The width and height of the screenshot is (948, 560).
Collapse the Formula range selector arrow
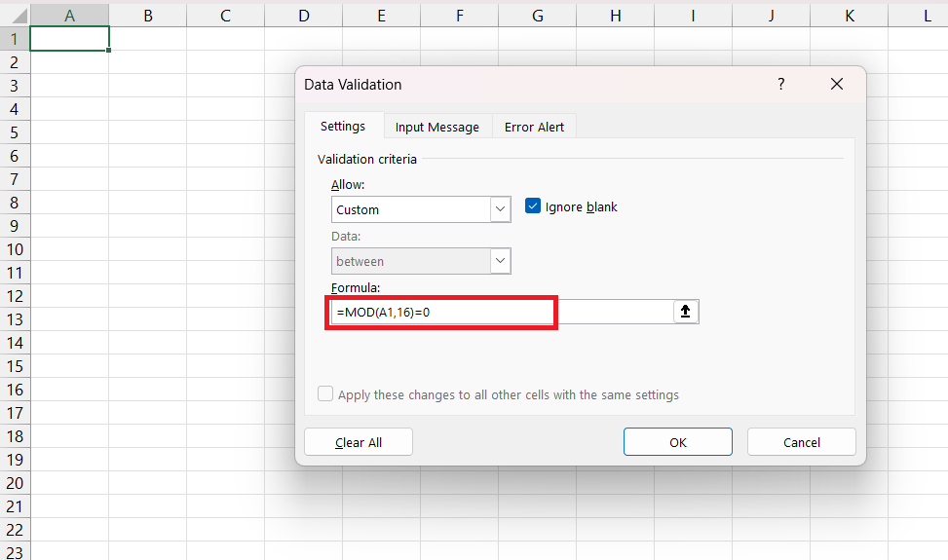pos(685,312)
